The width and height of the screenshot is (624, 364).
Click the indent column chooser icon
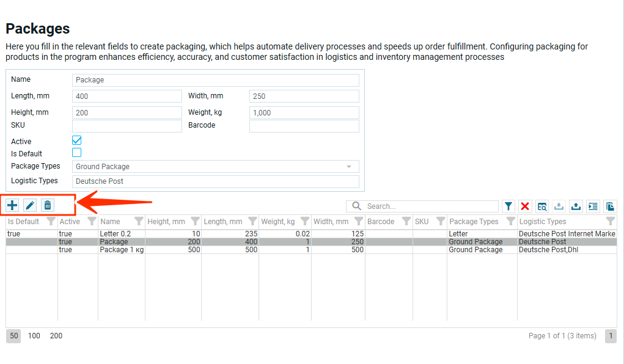(x=593, y=206)
